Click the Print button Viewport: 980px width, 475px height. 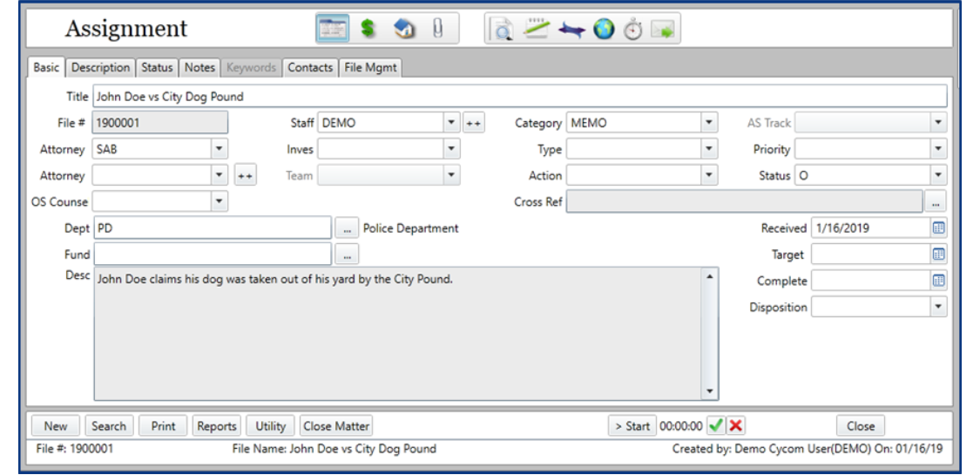pos(163,426)
